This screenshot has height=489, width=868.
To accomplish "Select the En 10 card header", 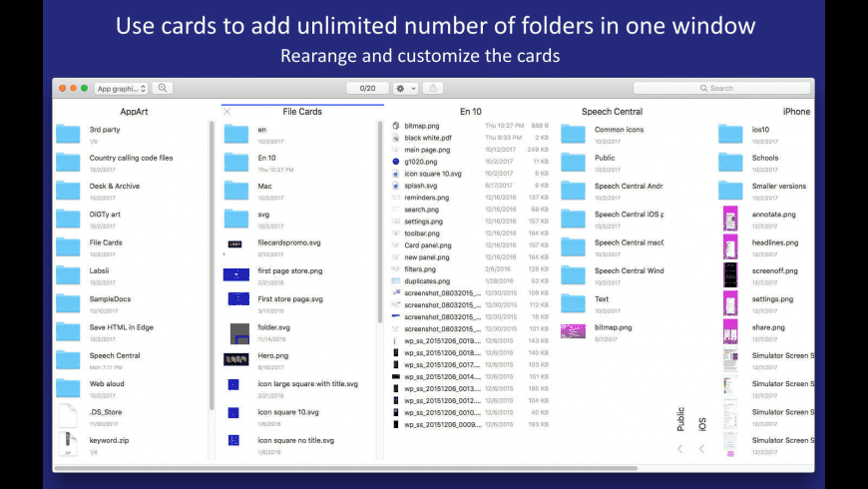I will click(x=471, y=112).
